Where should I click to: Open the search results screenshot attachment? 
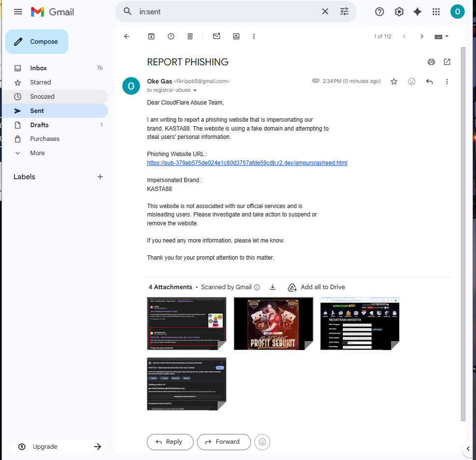(186, 324)
